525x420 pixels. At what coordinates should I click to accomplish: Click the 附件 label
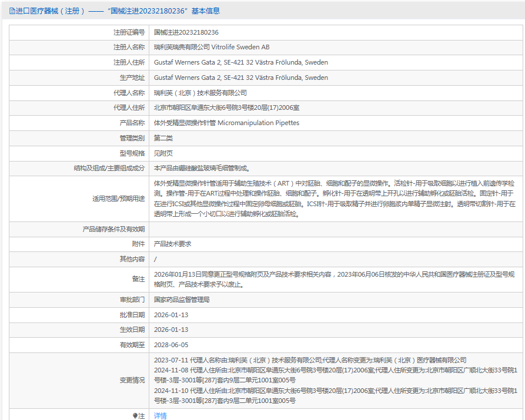138,244
